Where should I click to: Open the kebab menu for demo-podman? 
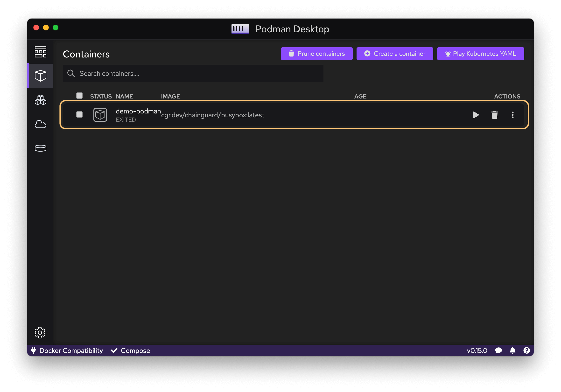[513, 115]
